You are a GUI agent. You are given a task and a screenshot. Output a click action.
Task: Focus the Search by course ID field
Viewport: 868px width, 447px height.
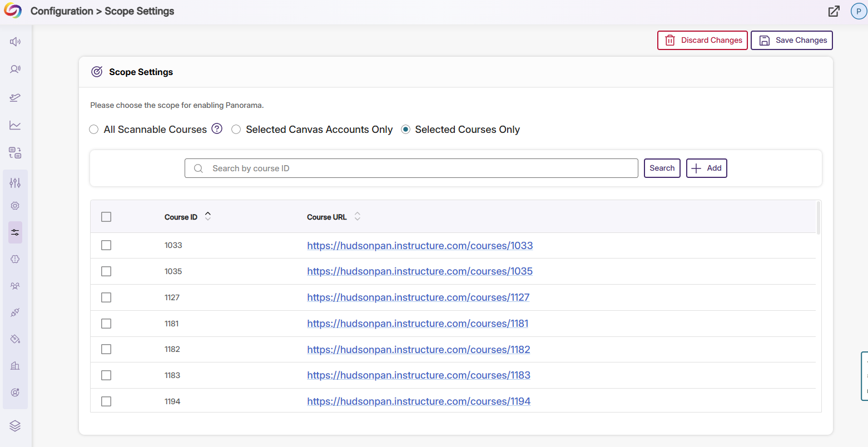[411, 168]
